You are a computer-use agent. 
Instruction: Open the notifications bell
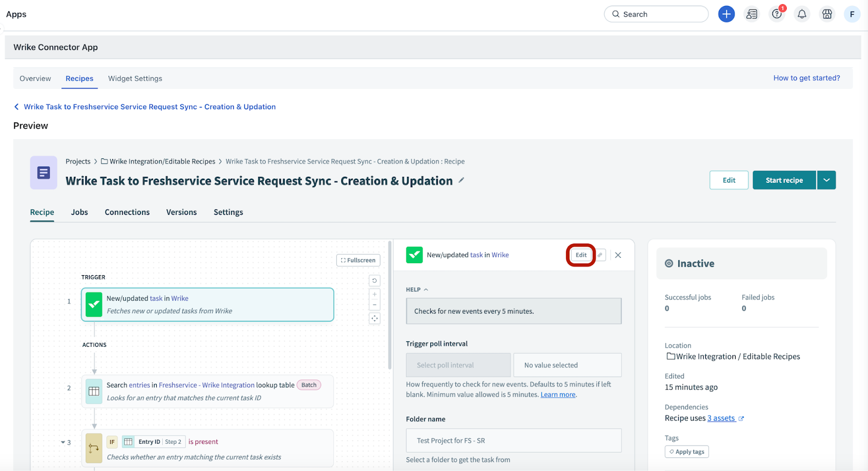click(x=802, y=14)
